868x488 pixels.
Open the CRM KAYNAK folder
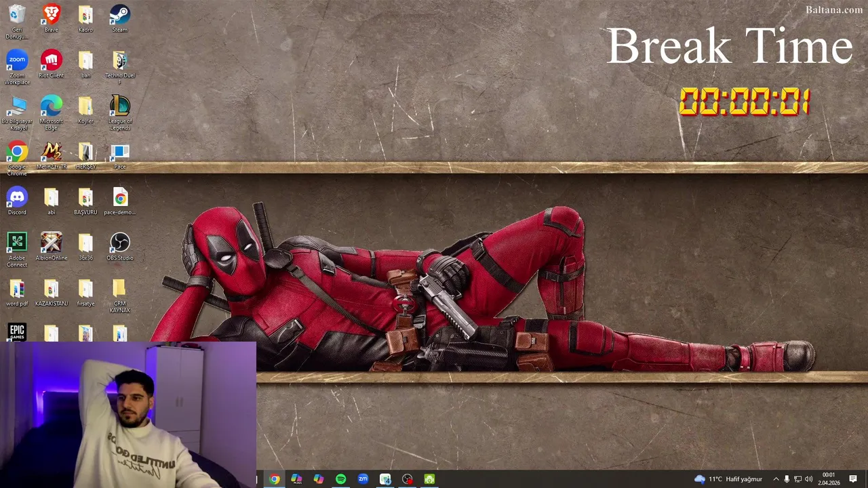tap(120, 296)
